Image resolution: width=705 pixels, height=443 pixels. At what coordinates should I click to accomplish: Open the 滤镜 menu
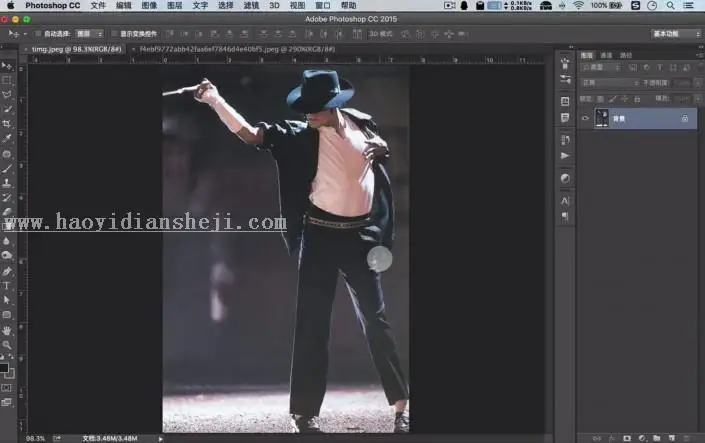pyautogui.click(x=251, y=5)
